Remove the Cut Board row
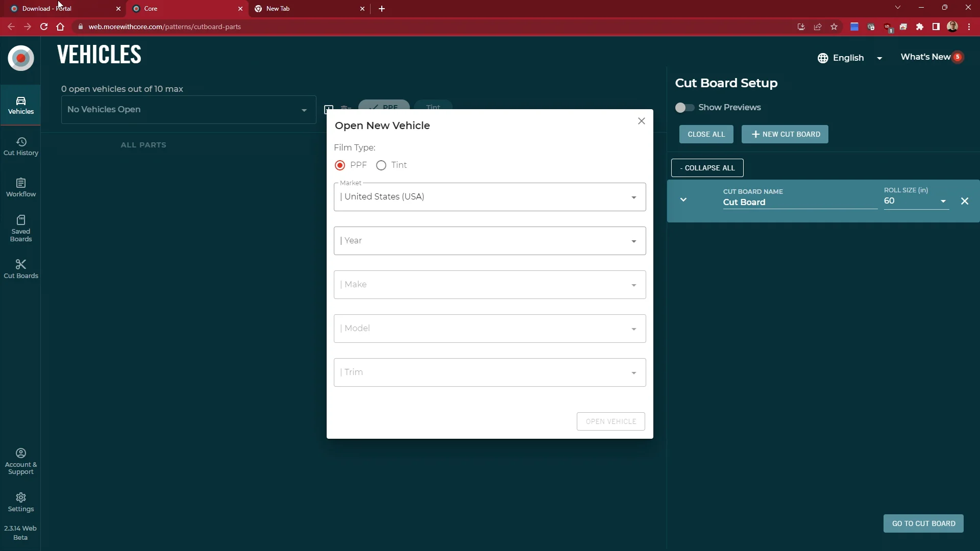 point(965,201)
